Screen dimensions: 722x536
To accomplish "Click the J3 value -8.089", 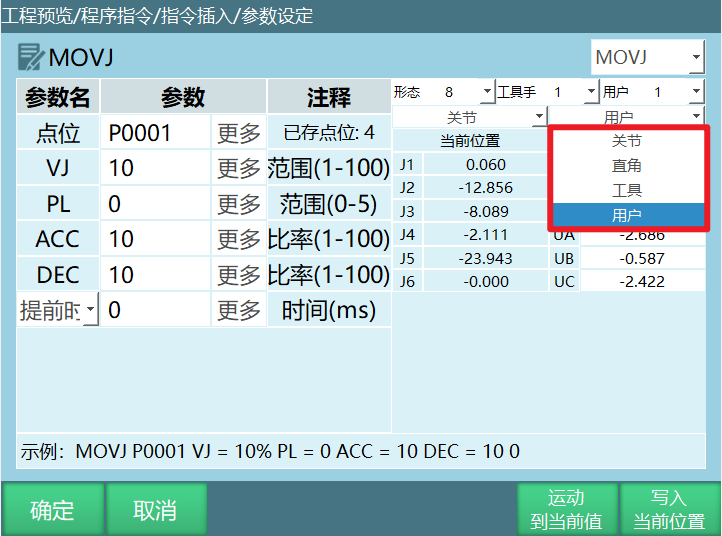I will 485,211.
